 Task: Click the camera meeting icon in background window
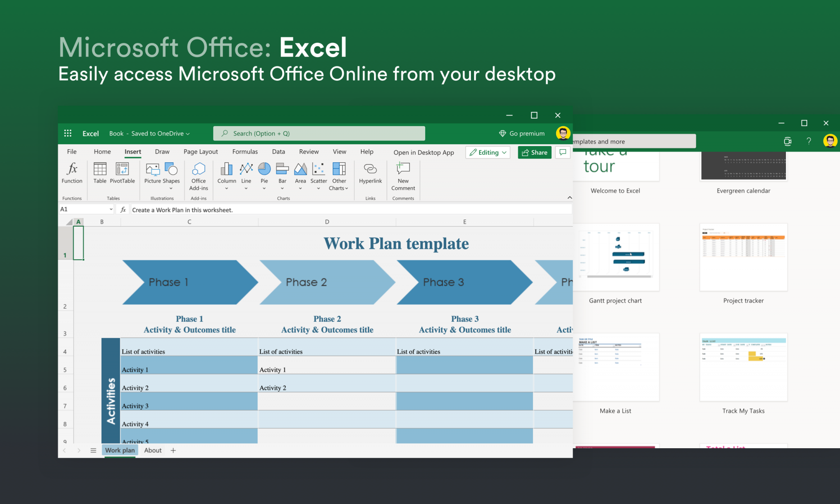pyautogui.click(x=787, y=141)
